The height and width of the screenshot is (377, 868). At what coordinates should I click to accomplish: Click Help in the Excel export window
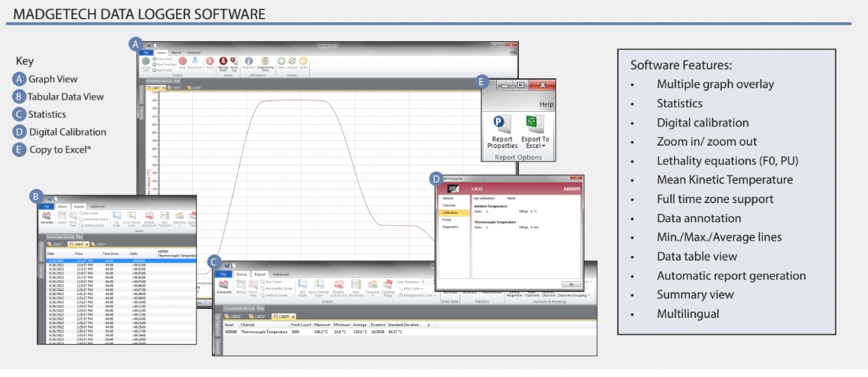coord(547,103)
